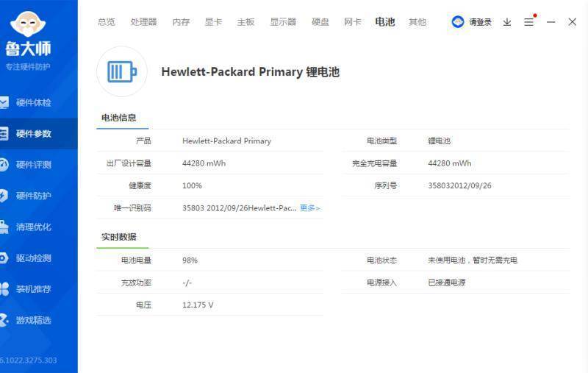Viewport: 588px width, 373px height.
Task: Switch to the 显卡 tab
Action: tap(213, 22)
